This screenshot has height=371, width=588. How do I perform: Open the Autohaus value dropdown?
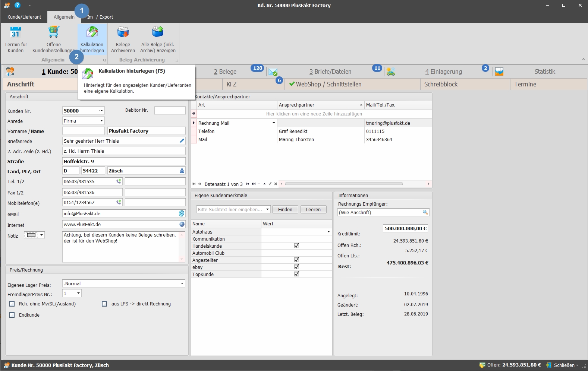click(328, 232)
